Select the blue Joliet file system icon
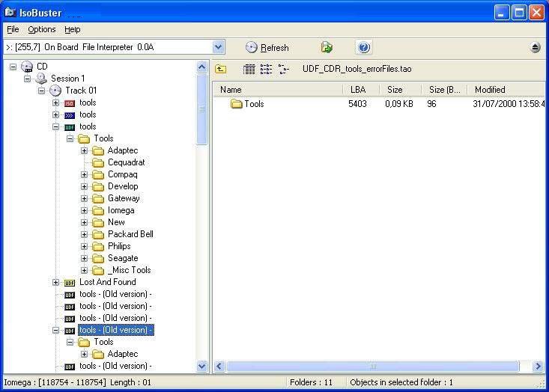This screenshot has height=392, width=549. [x=70, y=115]
